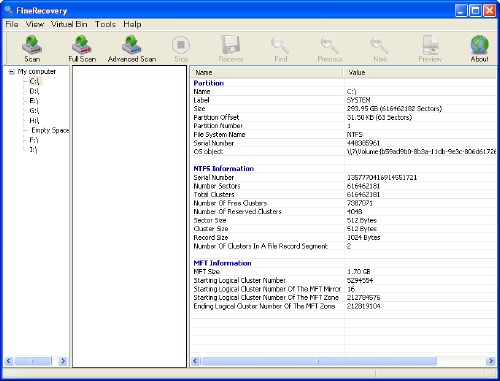Select Ending Logical Cluster Number MFT Zone row

point(343,306)
